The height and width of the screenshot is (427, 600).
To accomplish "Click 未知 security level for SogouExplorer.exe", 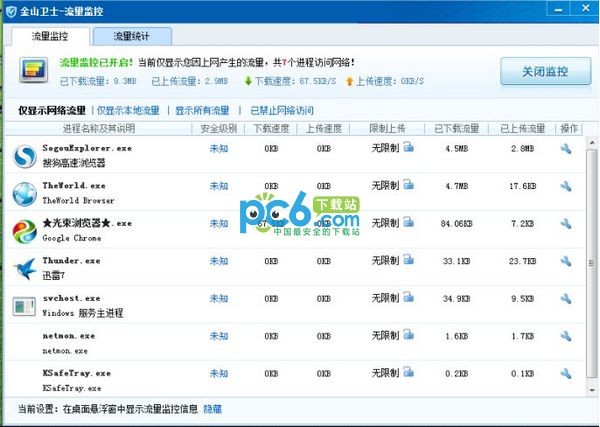I will pos(219,148).
